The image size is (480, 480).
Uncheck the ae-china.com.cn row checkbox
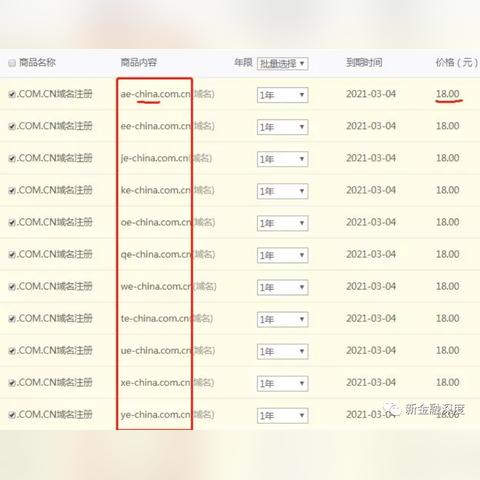click(12, 94)
